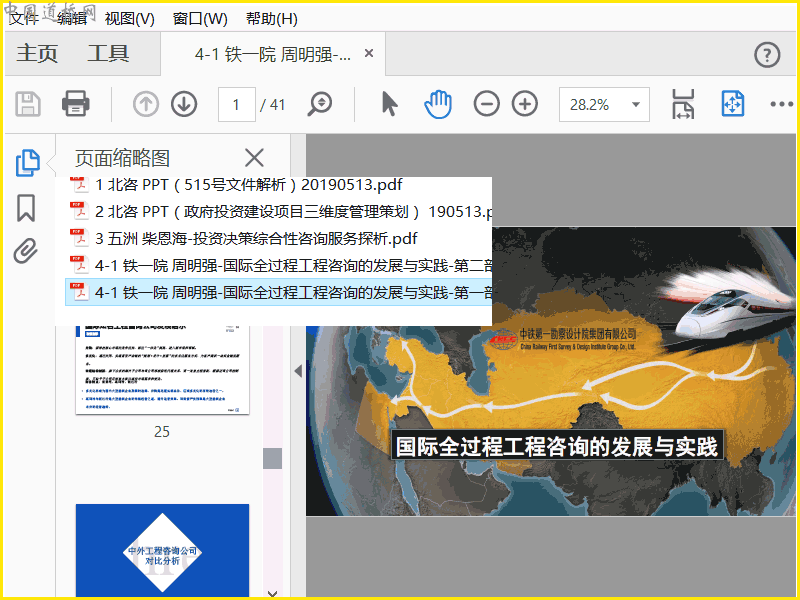
Task: Click the fit full page icon
Action: coord(733,104)
